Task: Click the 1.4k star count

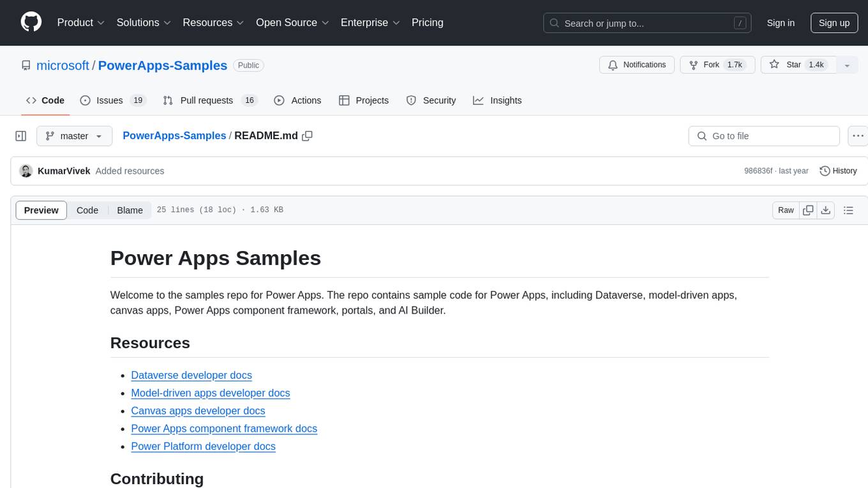Action: pyautogui.click(x=816, y=65)
